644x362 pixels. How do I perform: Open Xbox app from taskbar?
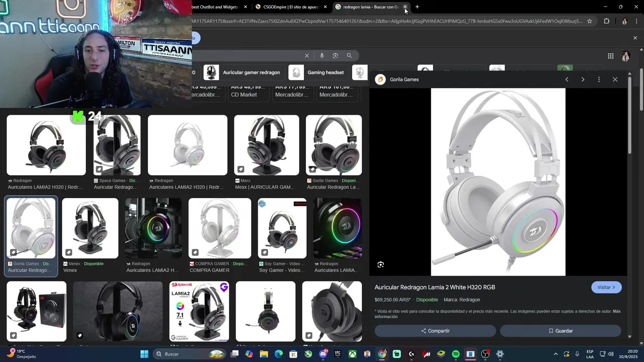pyautogui.click(x=353, y=354)
